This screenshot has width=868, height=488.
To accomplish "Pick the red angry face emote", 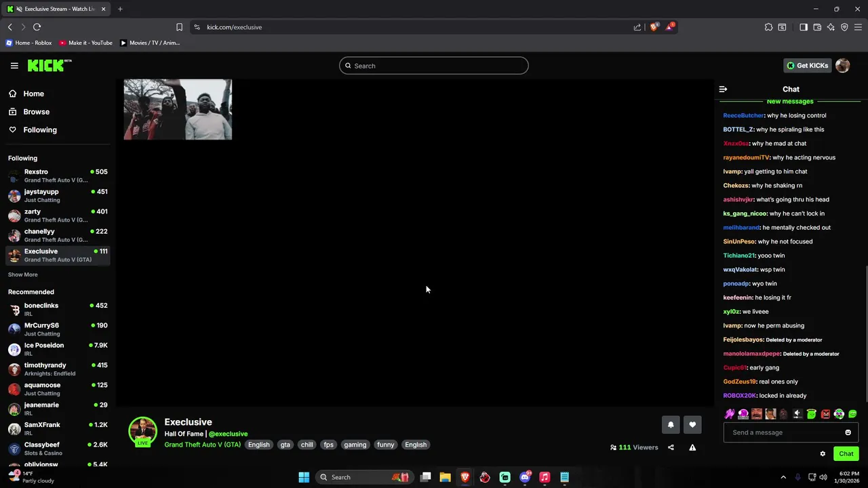I will (x=825, y=414).
